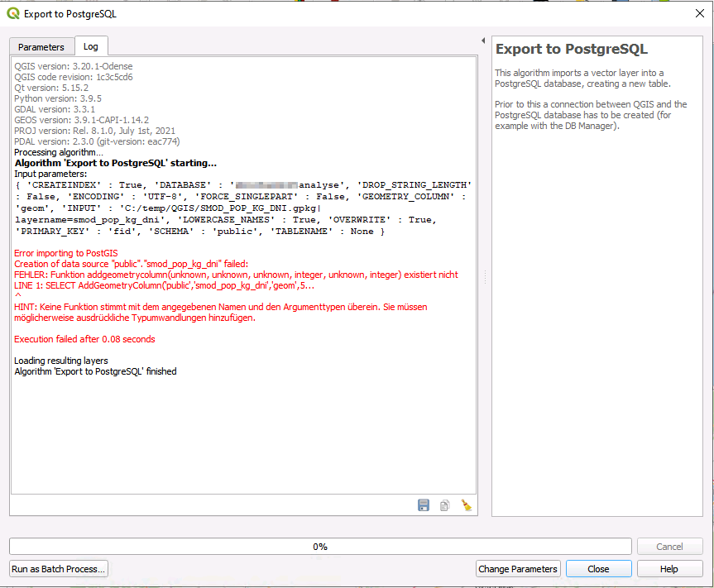
Task: Open the Help documentation
Action: [669, 569]
